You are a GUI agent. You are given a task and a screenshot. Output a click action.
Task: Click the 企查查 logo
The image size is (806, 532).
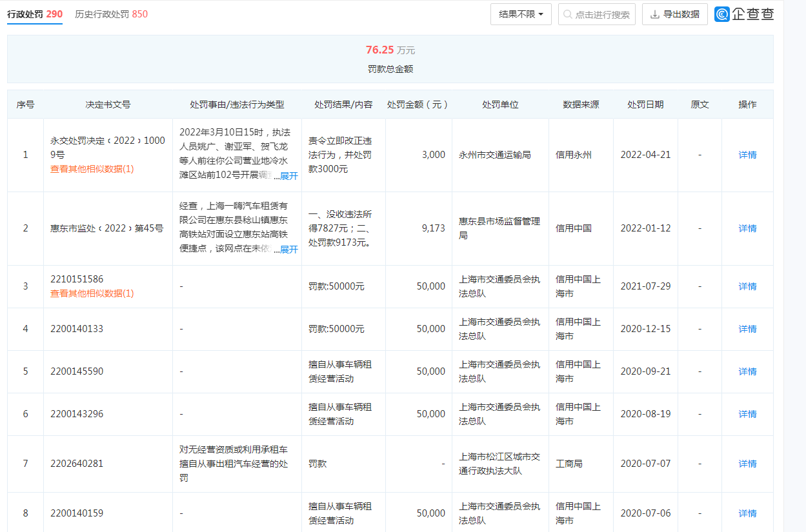[x=744, y=14]
